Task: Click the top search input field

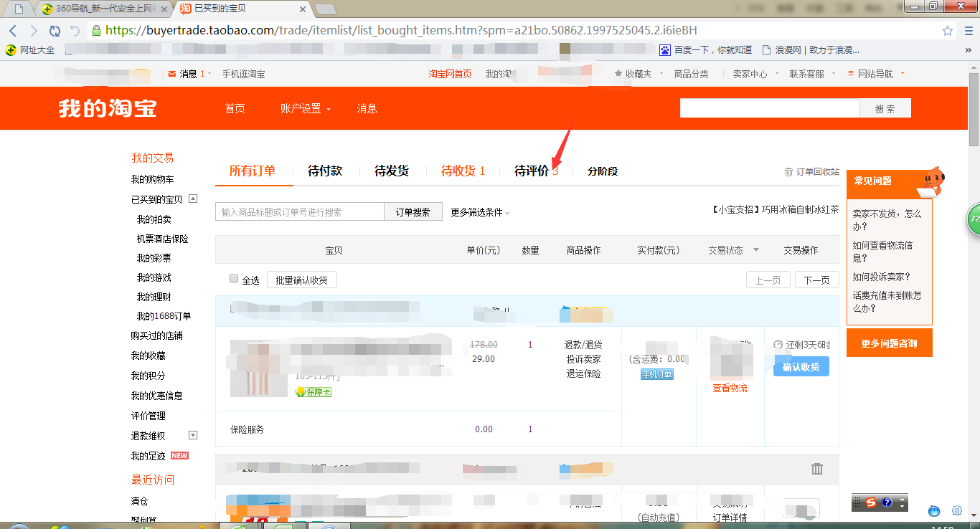Action: [770, 108]
